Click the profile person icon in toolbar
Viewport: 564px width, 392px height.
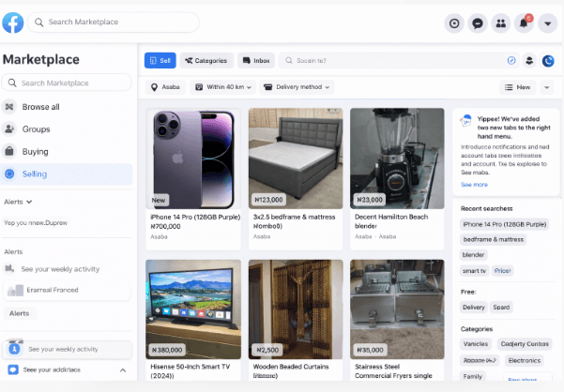tap(529, 60)
